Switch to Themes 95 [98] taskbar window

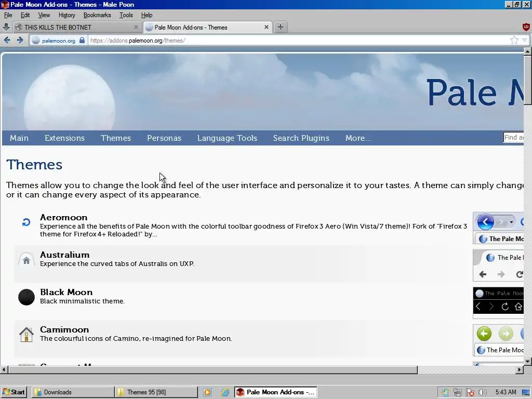[156, 392]
